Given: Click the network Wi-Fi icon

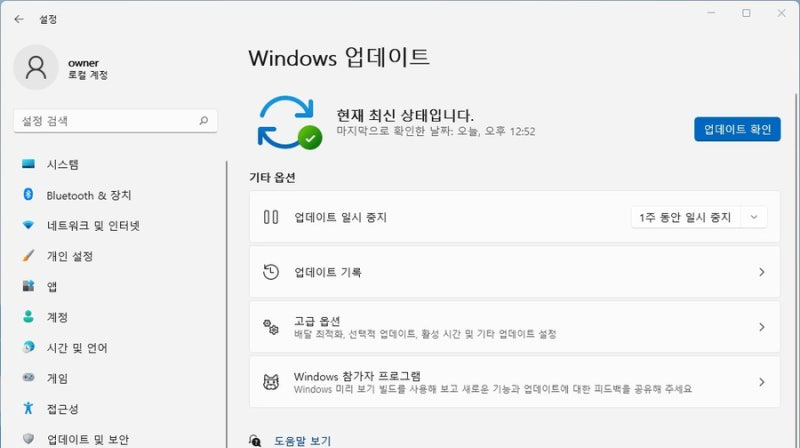Looking at the screenshot, I should tap(29, 225).
